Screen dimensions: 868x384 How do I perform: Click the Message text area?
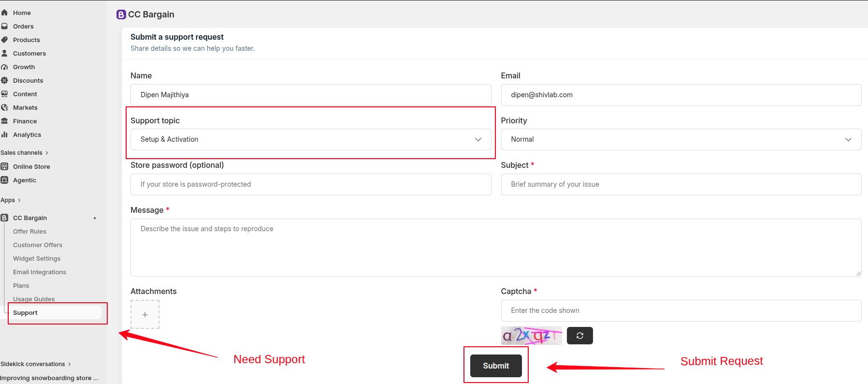(x=496, y=248)
